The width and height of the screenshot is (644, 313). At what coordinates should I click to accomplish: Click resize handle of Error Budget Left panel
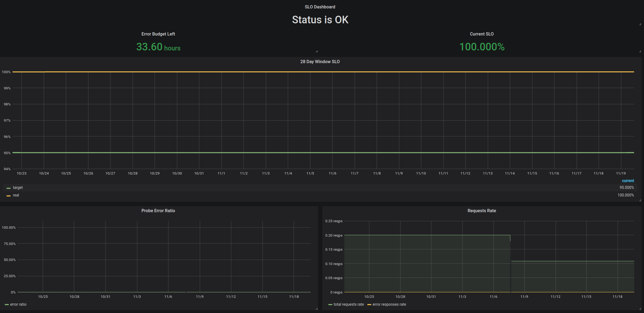pos(317,51)
